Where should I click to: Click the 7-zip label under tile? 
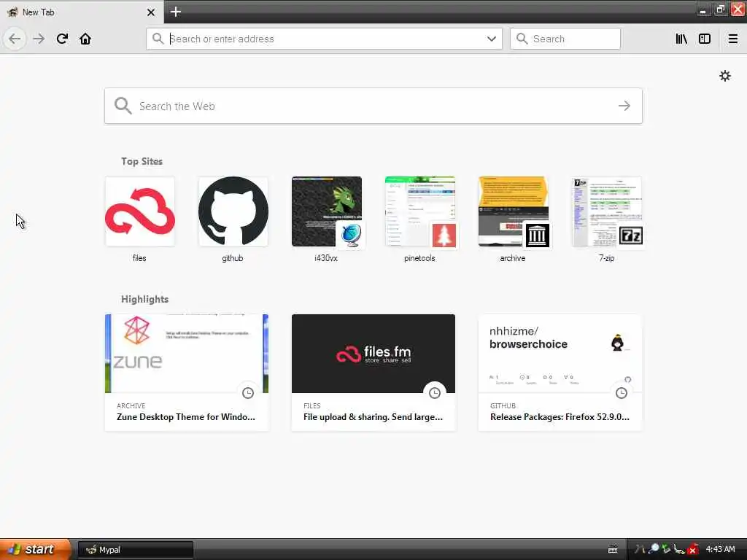606,258
